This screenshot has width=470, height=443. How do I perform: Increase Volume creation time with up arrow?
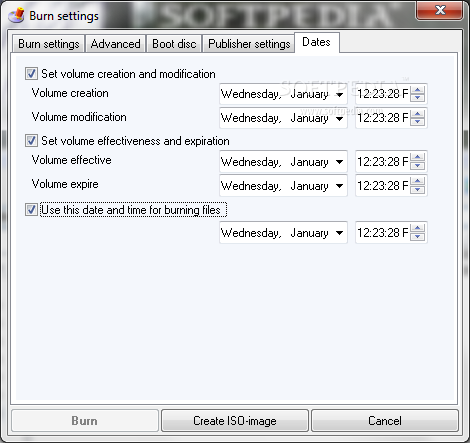(x=418, y=90)
